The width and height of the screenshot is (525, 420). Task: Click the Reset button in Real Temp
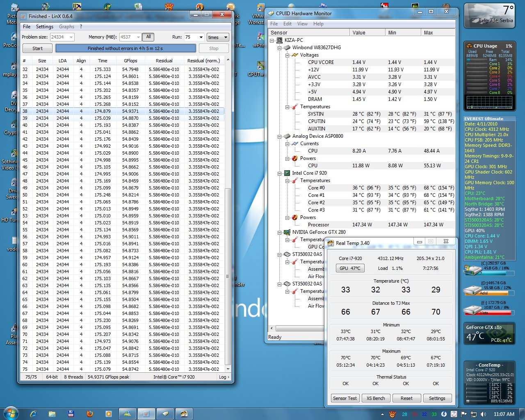(406, 398)
